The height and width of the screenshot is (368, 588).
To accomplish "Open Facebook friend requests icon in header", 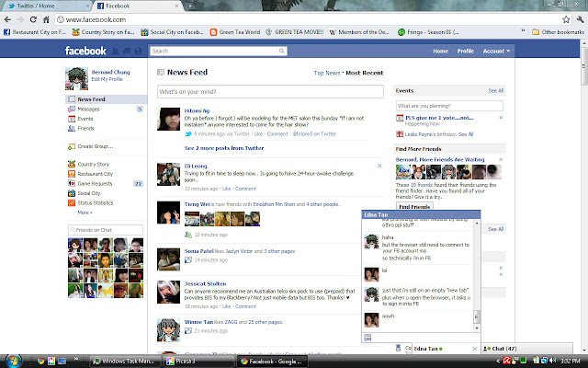I will click(x=116, y=52).
